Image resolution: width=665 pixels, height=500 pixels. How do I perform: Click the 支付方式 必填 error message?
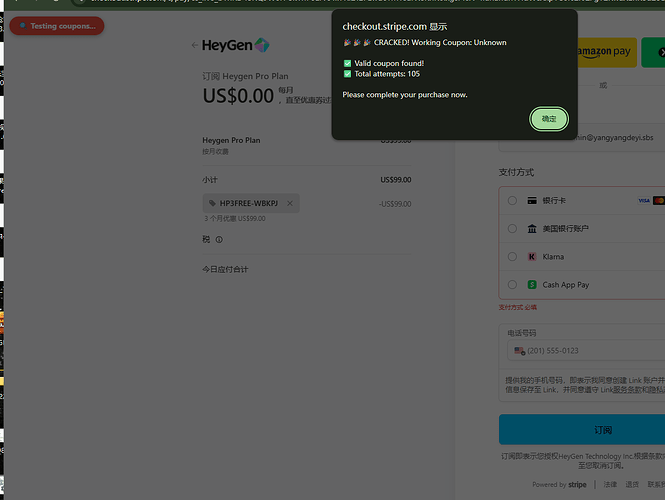pyautogui.click(x=517, y=307)
